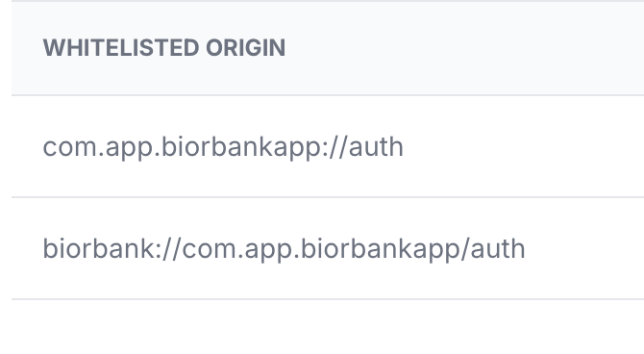
Task: Click 'auth' ending the second origin entry
Action: pyautogui.click(x=498, y=249)
